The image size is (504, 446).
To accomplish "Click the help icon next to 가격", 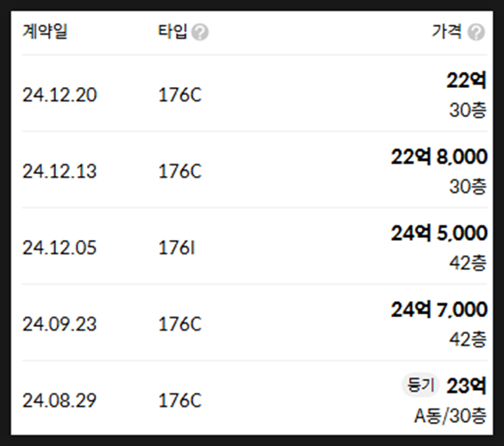I will [476, 32].
